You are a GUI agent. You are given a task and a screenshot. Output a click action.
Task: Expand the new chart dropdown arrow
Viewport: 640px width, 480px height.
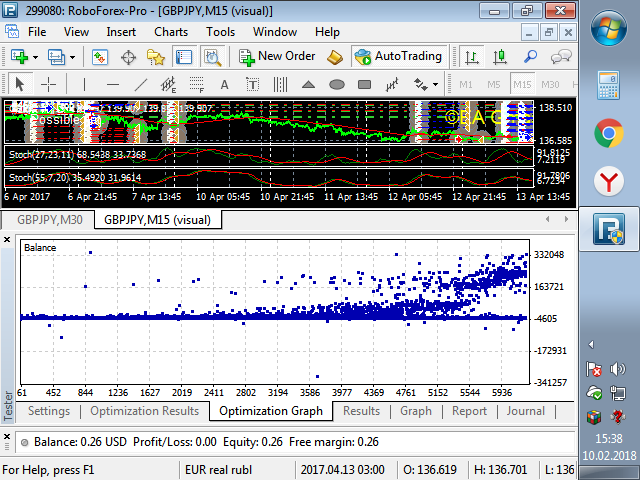pyautogui.click(x=35, y=57)
